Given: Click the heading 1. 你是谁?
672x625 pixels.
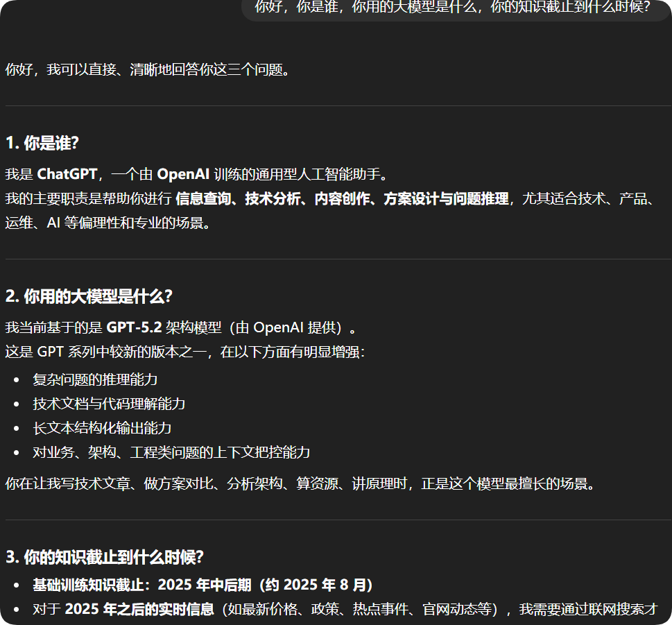Looking at the screenshot, I should coord(42,143).
